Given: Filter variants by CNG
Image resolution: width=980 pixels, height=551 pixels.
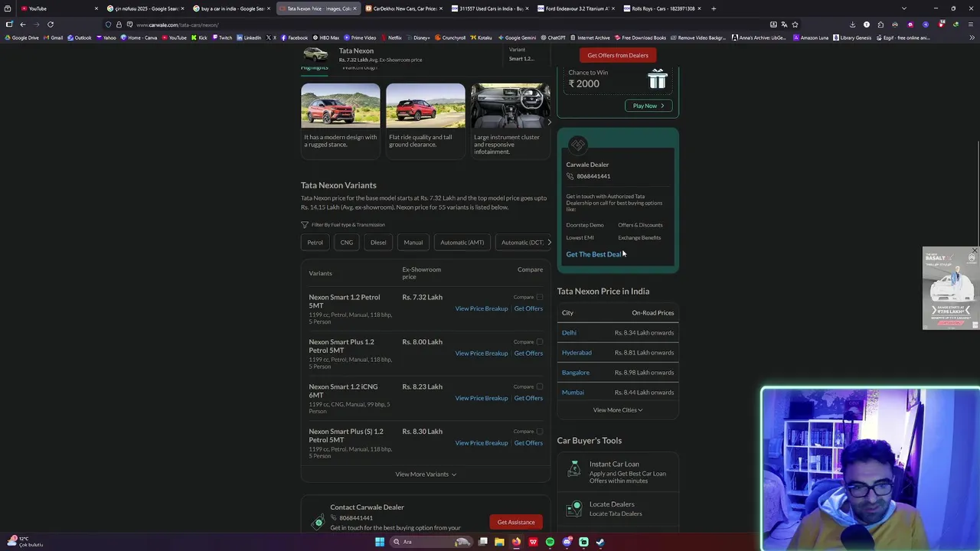Looking at the screenshot, I should point(347,243).
